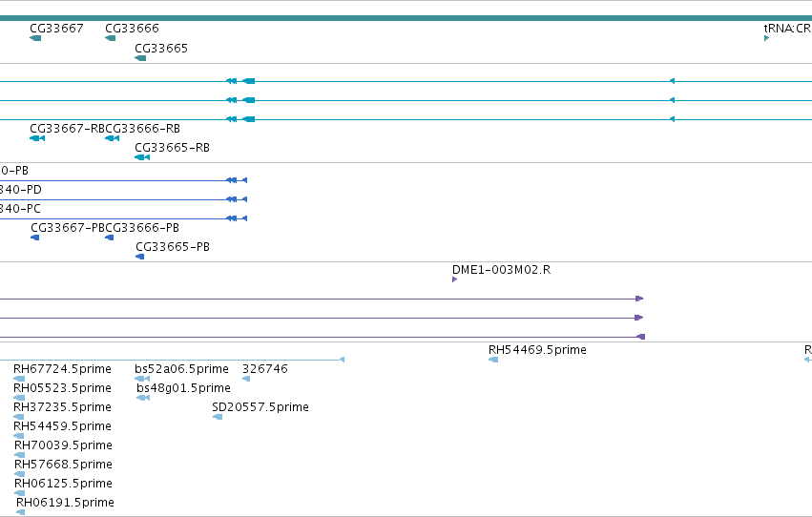Click the RH54459.5prime EST glyph
Screen dimensions: 812x517
click(x=19, y=436)
